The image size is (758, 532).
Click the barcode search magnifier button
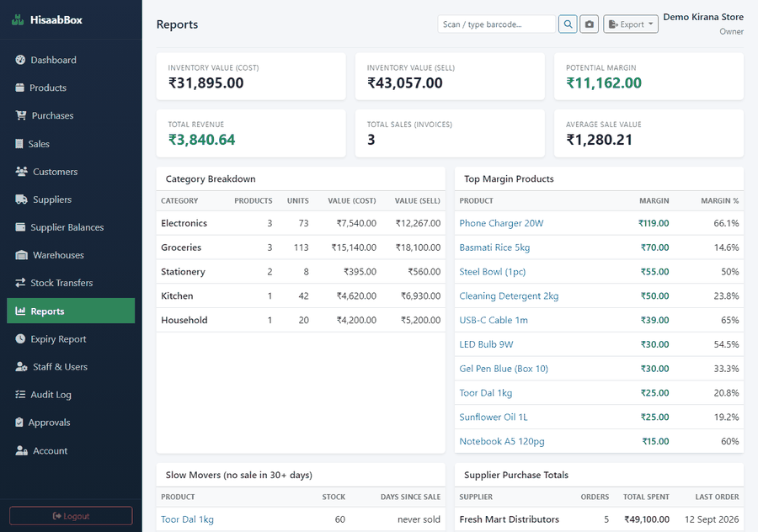(x=568, y=24)
